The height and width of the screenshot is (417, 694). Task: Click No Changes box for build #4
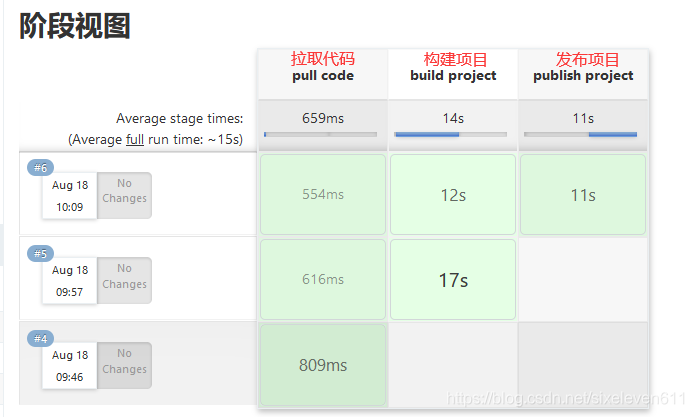click(x=124, y=361)
